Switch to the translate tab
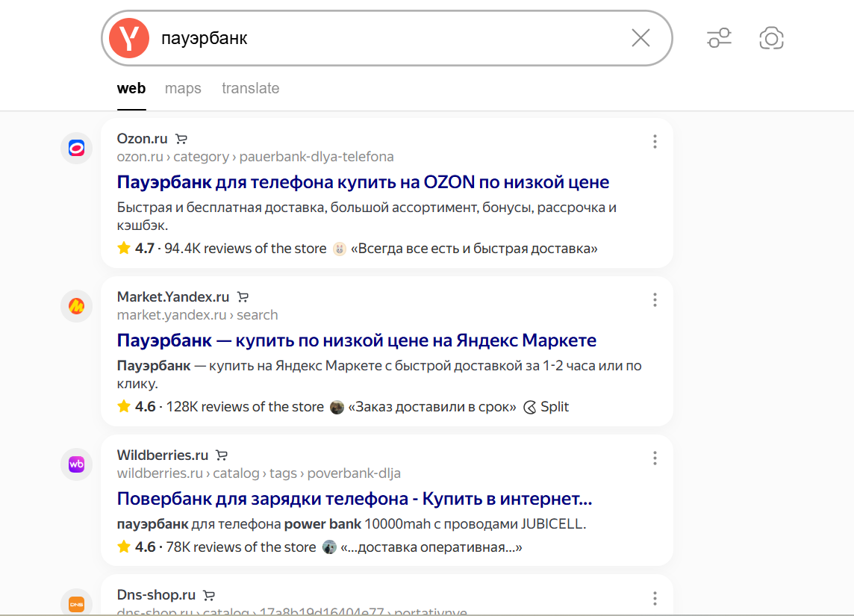This screenshot has width=854, height=616. pos(251,88)
